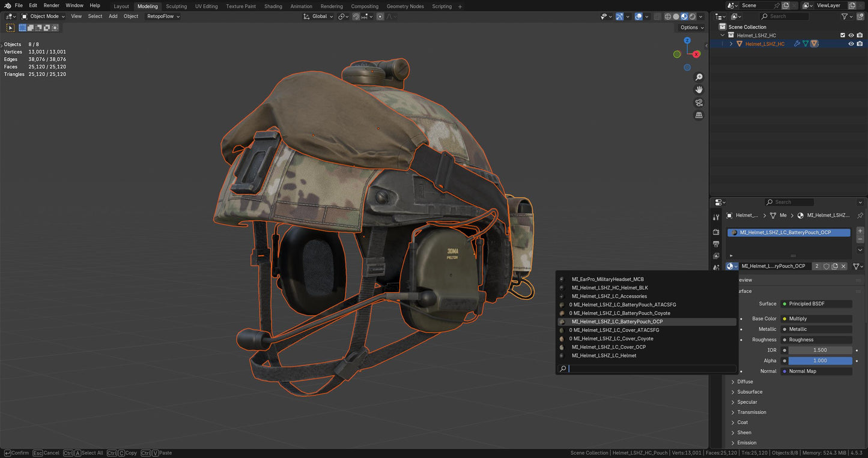The image size is (868, 458).
Task: Activate Material Preview shading mode
Action: [x=684, y=16]
